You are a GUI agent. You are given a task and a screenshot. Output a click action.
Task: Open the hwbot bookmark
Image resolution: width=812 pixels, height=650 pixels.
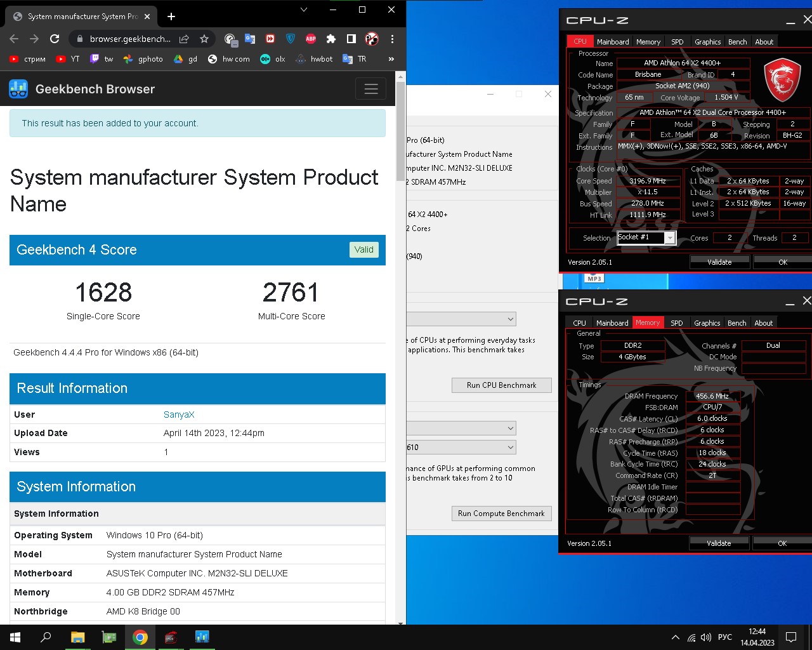315,59
